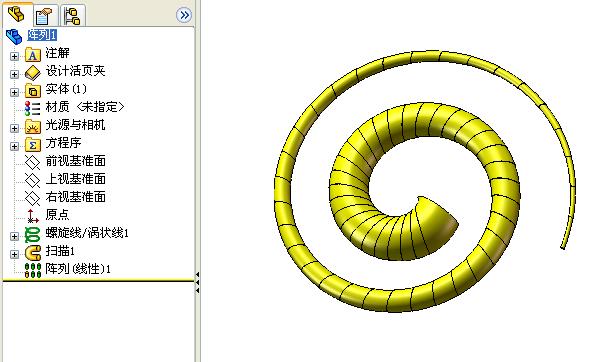Image resolution: width=609 pixels, height=362 pixels.
Task: Select the 螺旋线/涡状线1 feature
Action: tap(87, 233)
